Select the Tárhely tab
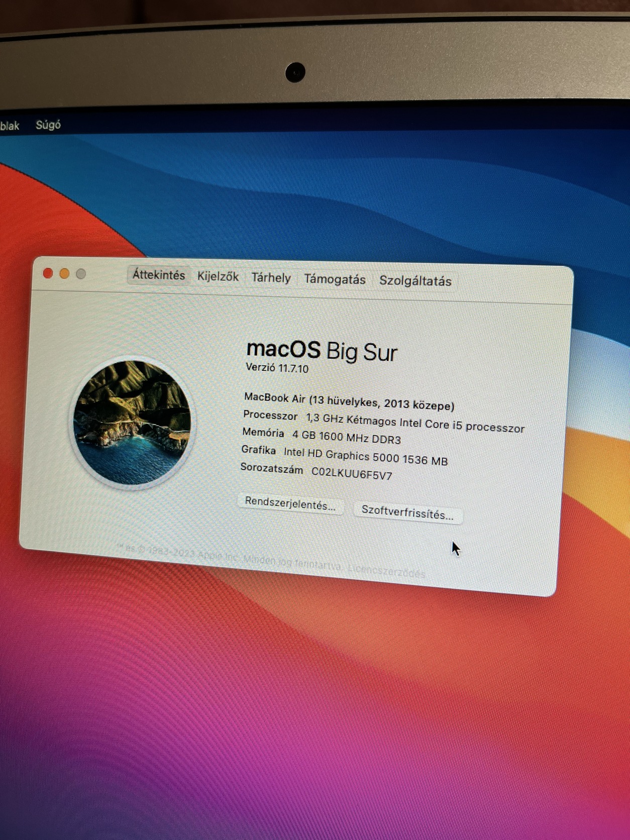The width and height of the screenshot is (630, 840). pyautogui.click(x=271, y=278)
